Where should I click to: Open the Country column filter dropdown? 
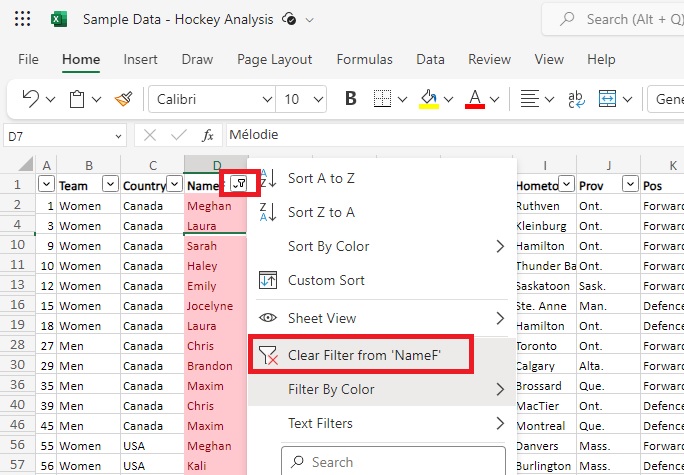(174, 184)
